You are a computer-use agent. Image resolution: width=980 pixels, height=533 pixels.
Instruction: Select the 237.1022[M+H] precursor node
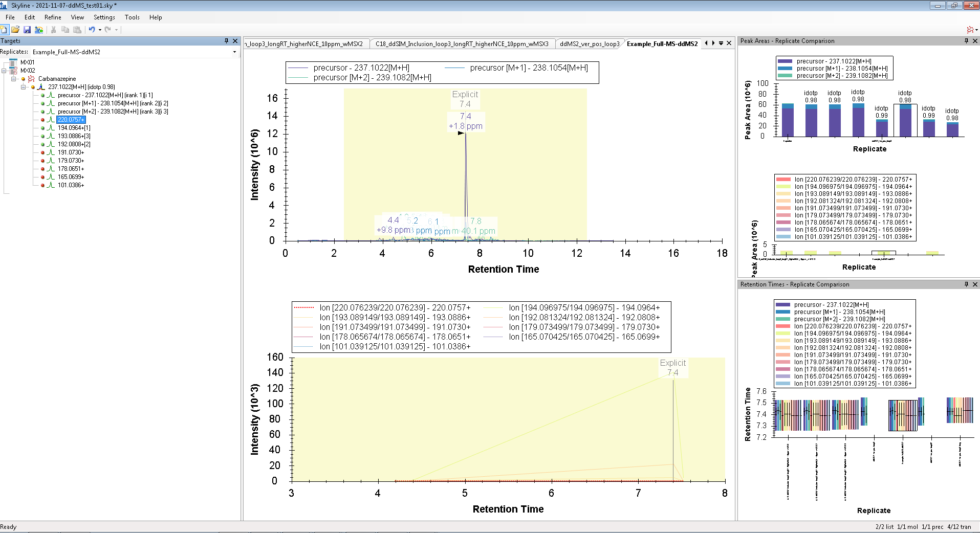pyautogui.click(x=81, y=87)
